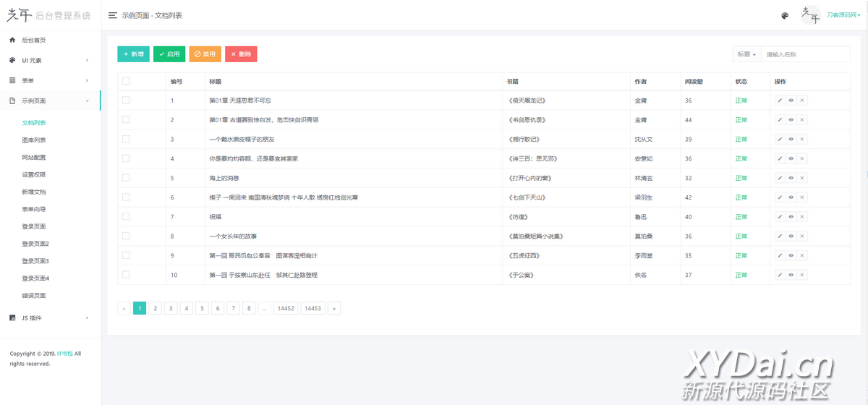This screenshot has width=868, height=405.
Task: Click the palette icon beside UI 元素
Action: [x=12, y=61]
